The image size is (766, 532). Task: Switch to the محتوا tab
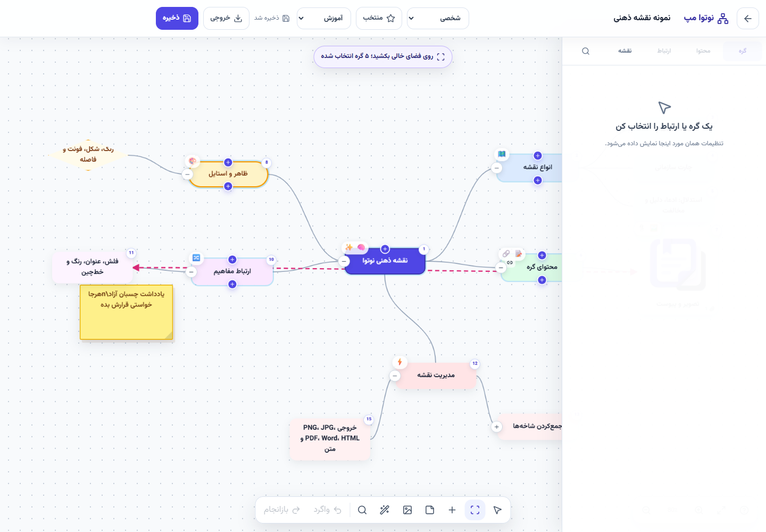click(703, 51)
